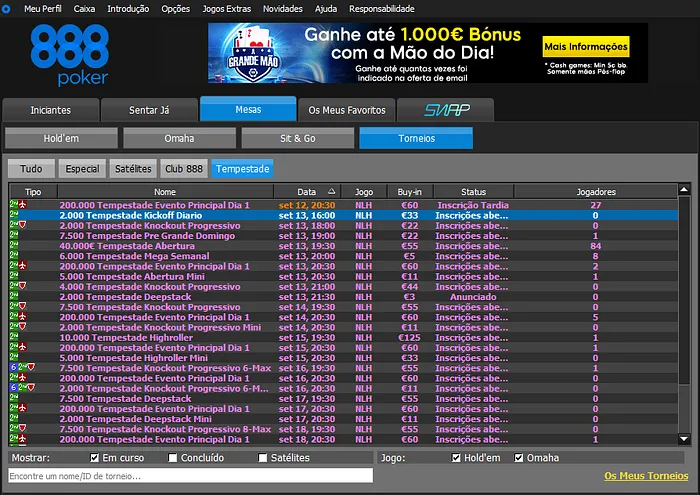700x495 pixels.
Task: Click the type icon of the 2.000 Tempestade Deepstack row
Action: [x=14, y=296]
